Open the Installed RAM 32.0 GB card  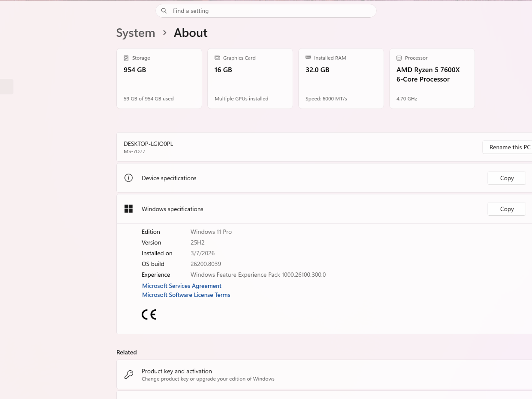341,78
